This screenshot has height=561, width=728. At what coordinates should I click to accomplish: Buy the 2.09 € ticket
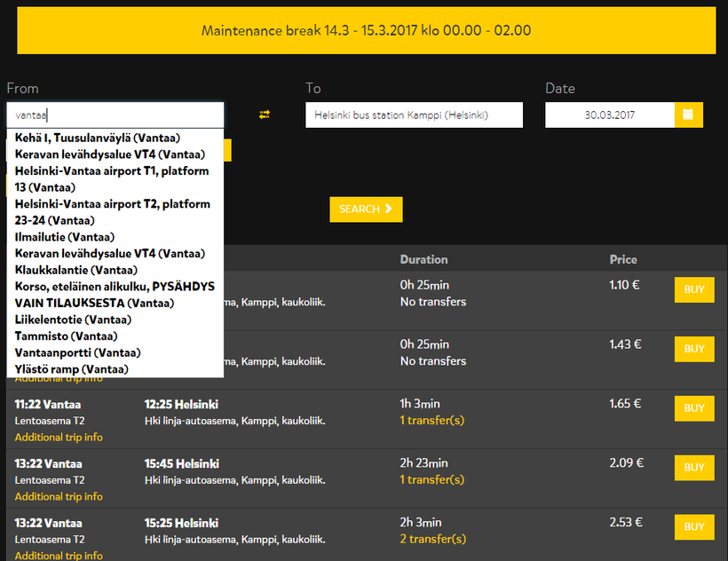693,468
